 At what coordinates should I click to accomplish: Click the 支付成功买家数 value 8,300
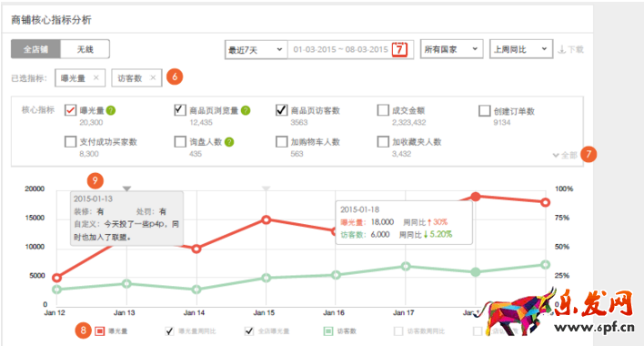coord(89,154)
